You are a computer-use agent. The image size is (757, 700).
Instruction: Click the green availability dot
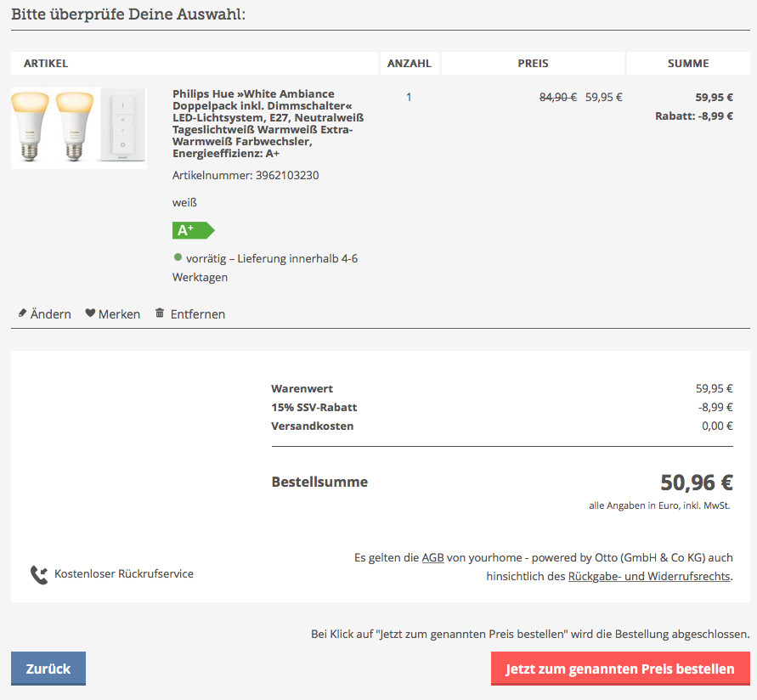click(x=178, y=257)
